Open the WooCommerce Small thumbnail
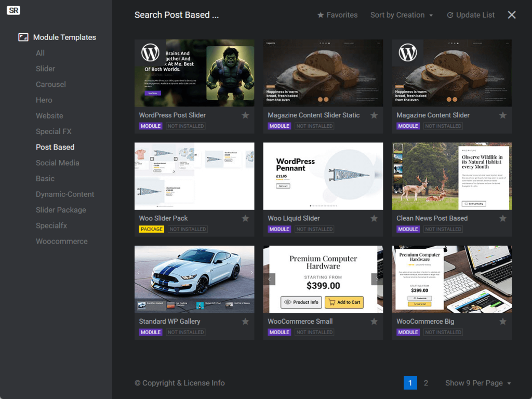The height and width of the screenshot is (399, 532). [x=323, y=279]
